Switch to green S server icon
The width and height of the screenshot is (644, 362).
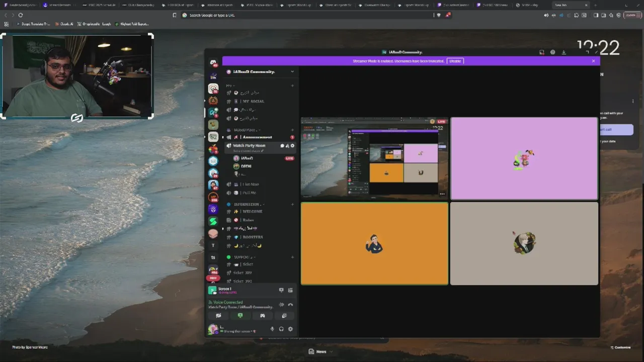point(213,221)
